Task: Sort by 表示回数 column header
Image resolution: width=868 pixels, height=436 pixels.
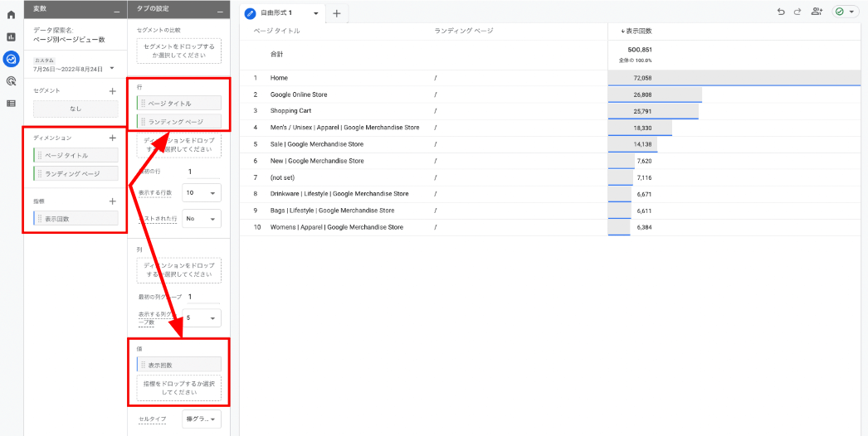Action: coord(636,31)
